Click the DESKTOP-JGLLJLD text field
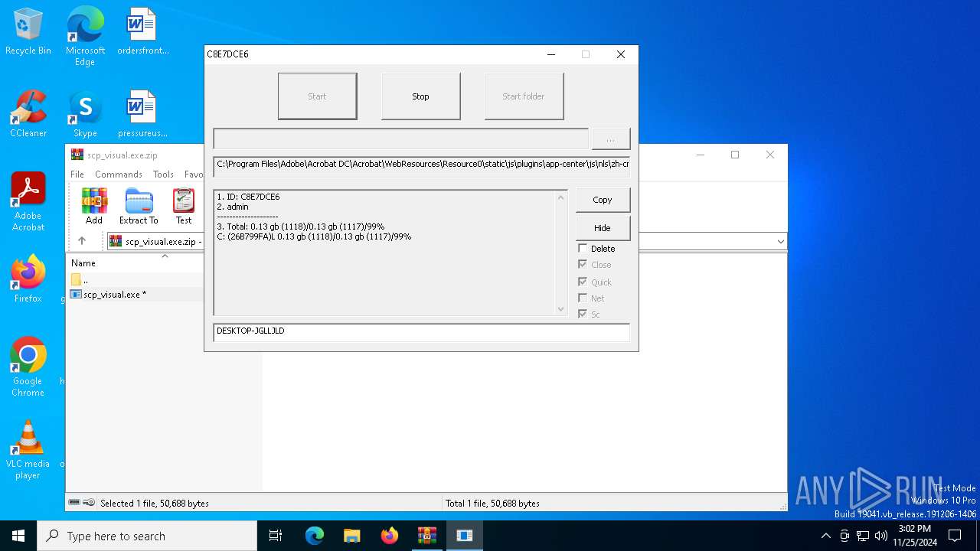Screen dimensions: 980x551 pos(421,331)
